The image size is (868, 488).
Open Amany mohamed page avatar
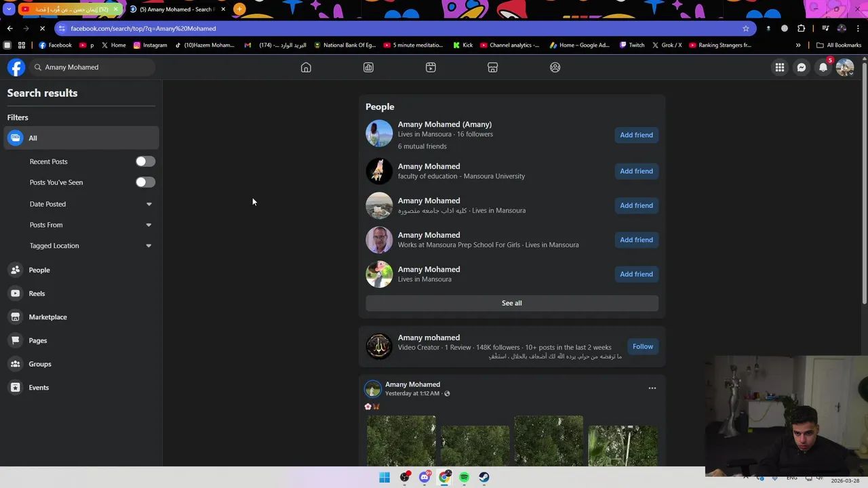click(379, 346)
